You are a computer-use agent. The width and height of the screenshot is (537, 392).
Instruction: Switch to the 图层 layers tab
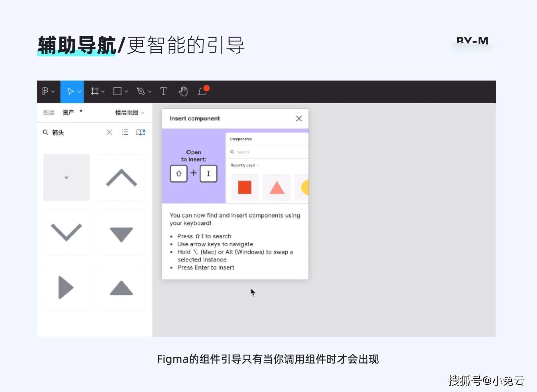(49, 112)
